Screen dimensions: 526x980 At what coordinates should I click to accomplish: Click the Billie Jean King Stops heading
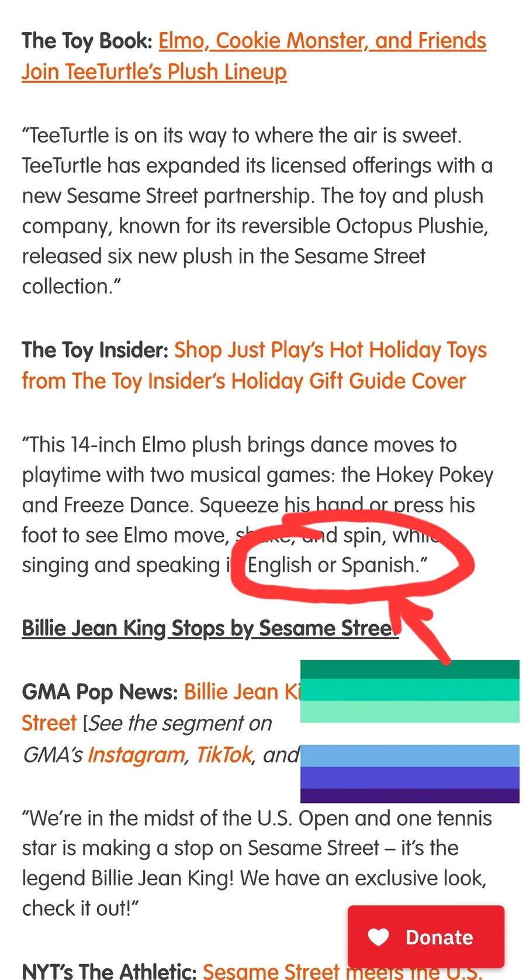(x=209, y=628)
